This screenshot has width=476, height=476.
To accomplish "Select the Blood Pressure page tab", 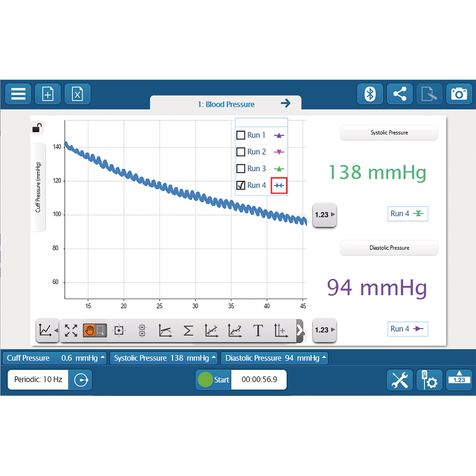I will coord(226,105).
